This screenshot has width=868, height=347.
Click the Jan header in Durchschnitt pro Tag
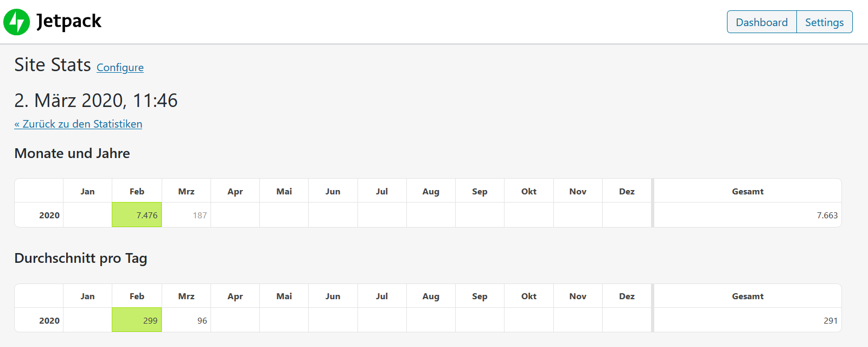click(87, 296)
